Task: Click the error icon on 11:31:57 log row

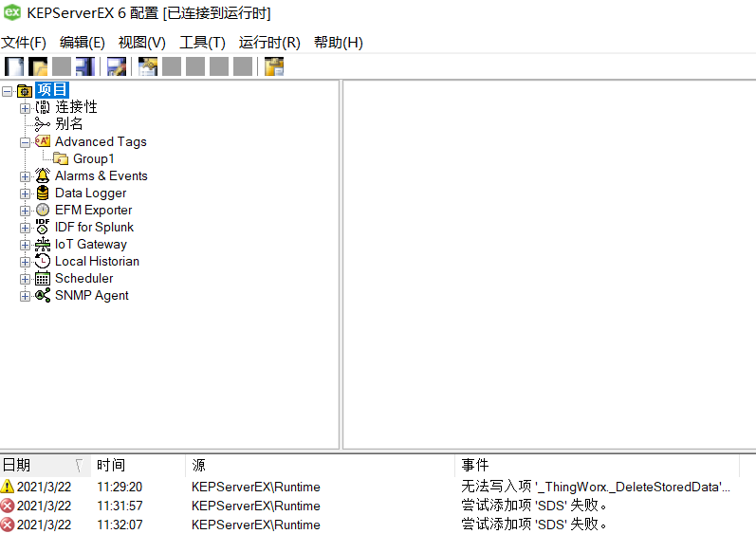Action: tap(8, 506)
